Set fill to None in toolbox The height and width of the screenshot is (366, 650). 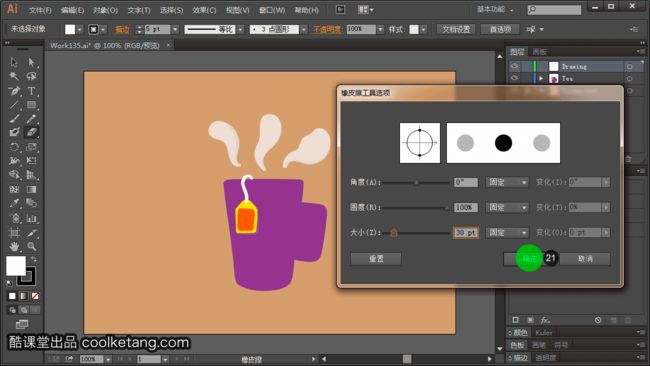click(35, 296)
